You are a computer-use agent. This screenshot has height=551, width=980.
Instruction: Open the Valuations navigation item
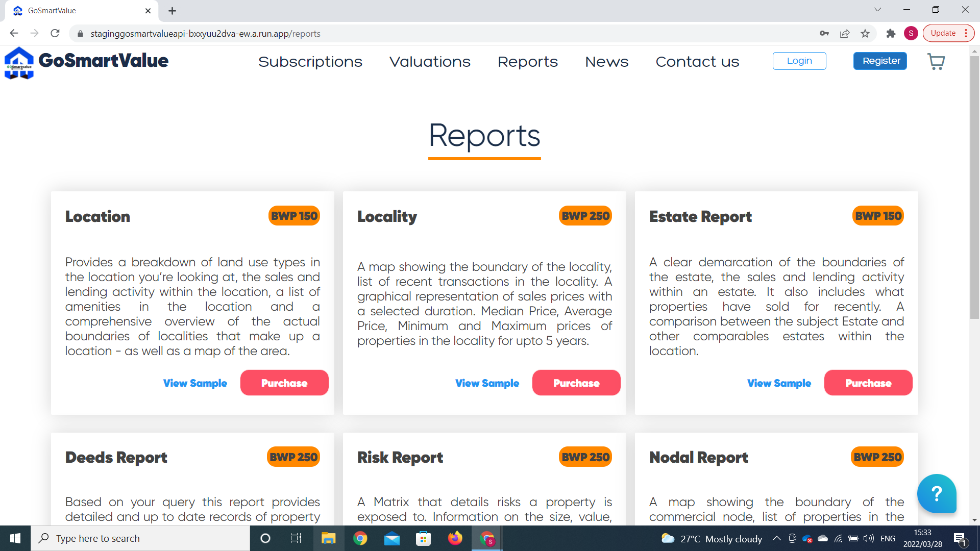tap(430, 62)
